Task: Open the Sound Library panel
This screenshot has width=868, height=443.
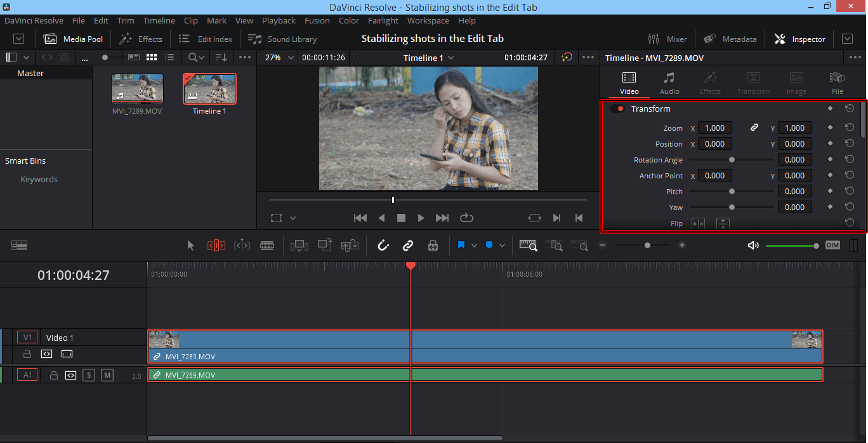Action: click(x=282, y=39)
